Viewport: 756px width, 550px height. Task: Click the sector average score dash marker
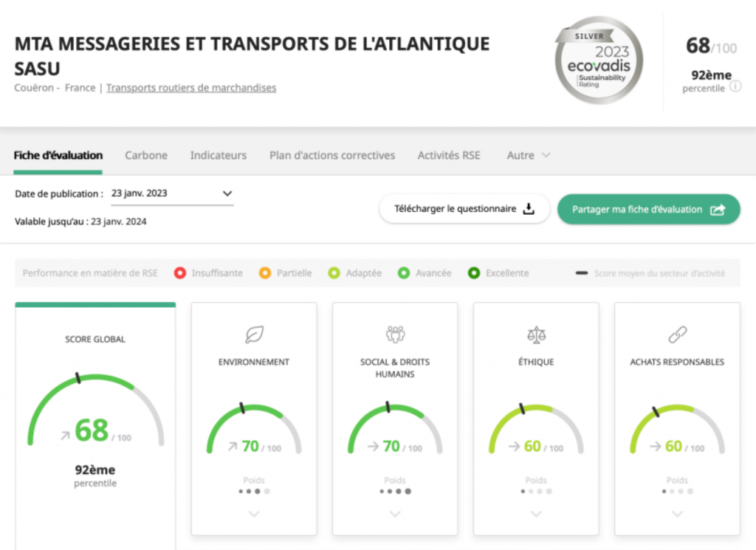(x=582, y=273)
